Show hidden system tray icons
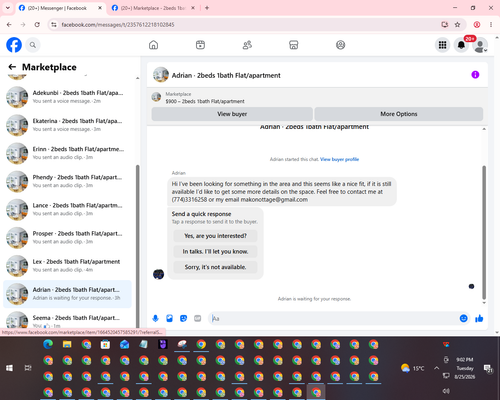 (x=436, y=368)
